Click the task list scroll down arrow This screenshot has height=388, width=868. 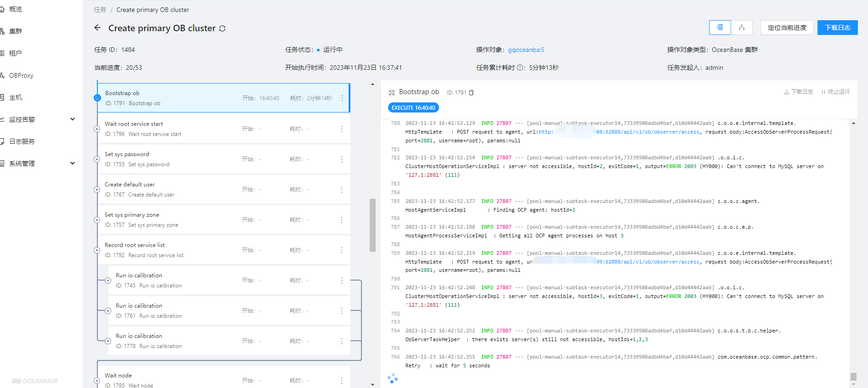(372, 384)
